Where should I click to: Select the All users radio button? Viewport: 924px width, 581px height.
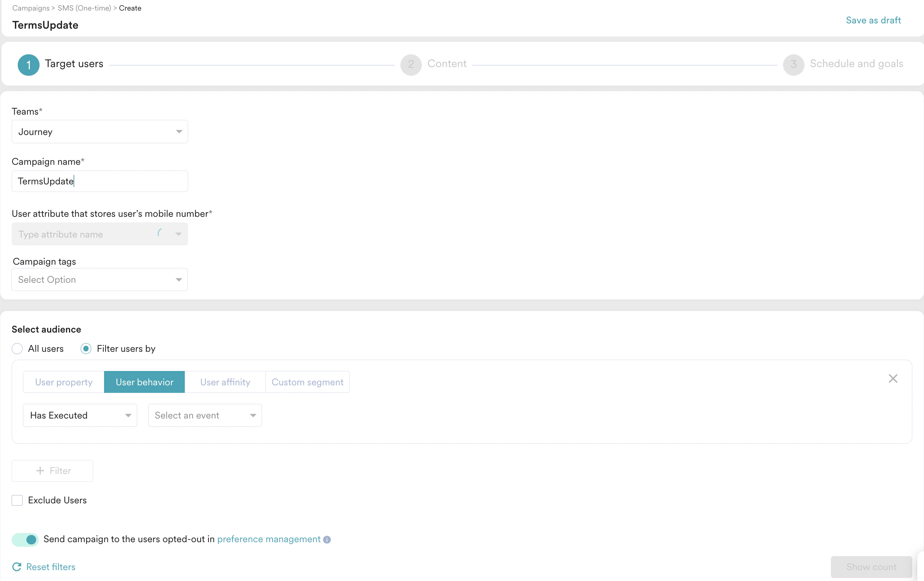tap(17, 348)
